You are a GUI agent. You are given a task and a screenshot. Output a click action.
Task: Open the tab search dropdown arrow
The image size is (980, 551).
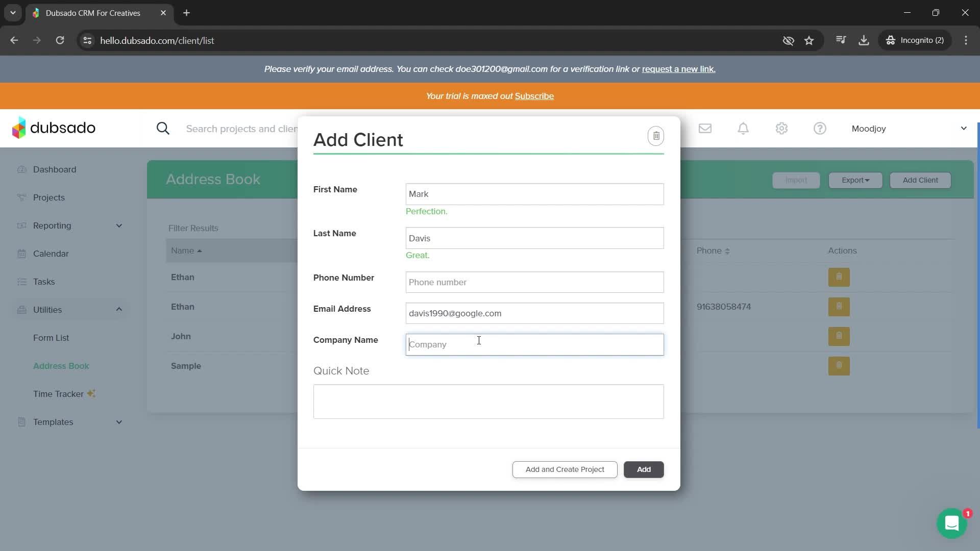[13, 13]
